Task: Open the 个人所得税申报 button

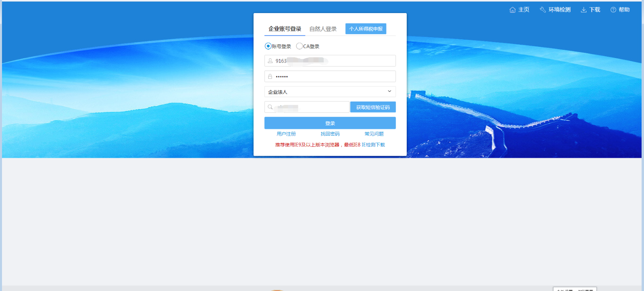Action: 365,29
